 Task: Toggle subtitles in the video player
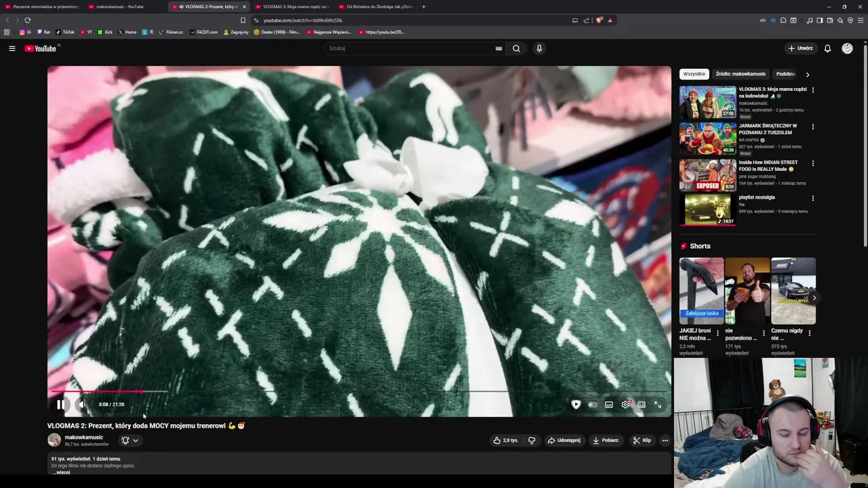[x=609, y=405]
